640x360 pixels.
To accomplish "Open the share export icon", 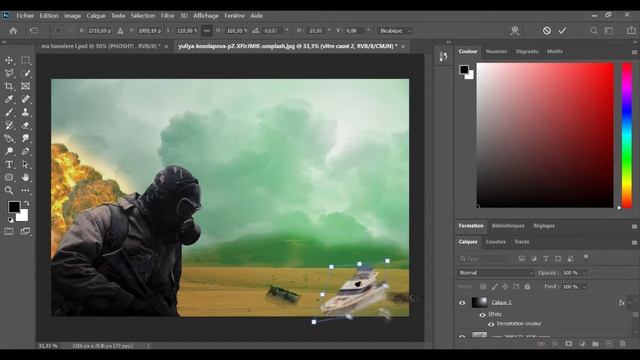I will 631,31.
